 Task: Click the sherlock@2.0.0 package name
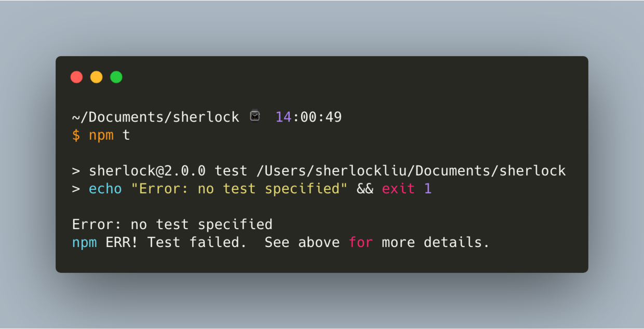tap(148, 171)
